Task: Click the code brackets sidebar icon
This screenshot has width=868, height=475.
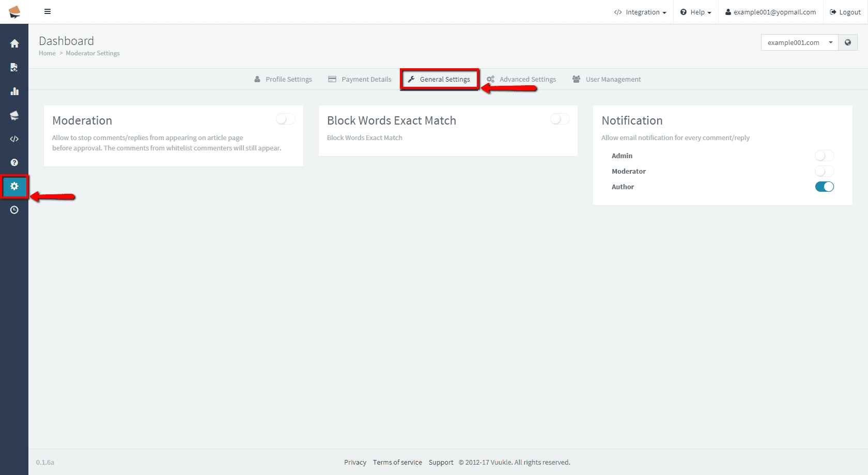Action: point(14,139)
